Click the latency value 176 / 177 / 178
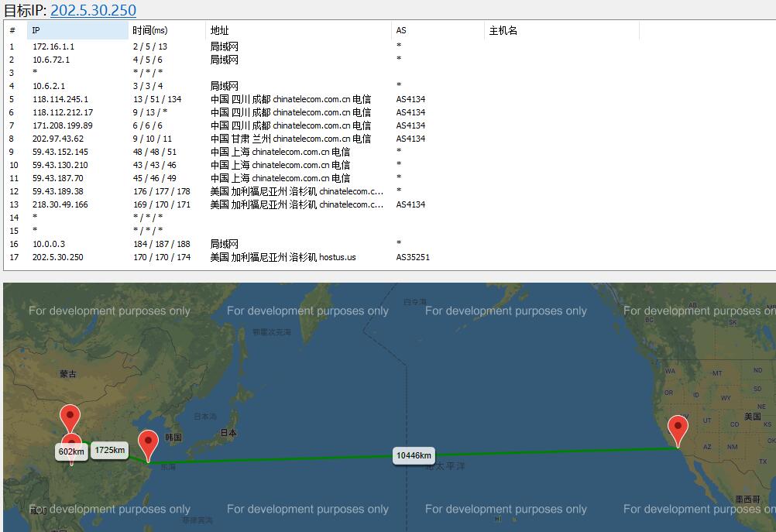This screenshot has width=776, height=532. [162, 191]
